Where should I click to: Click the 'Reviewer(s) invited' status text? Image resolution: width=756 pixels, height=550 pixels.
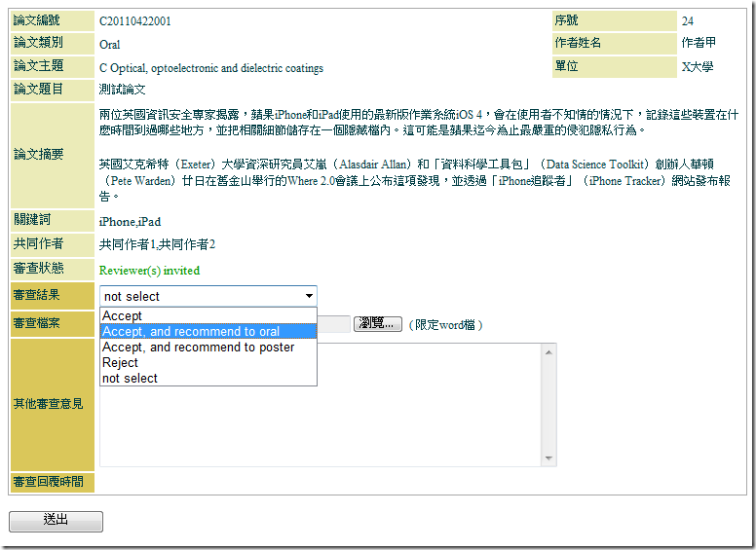[x=149, y=270]
